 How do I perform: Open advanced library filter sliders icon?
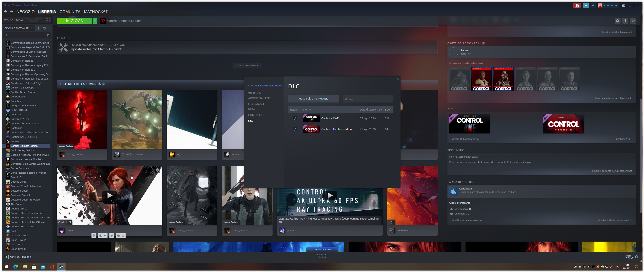[x=48, y=35]
